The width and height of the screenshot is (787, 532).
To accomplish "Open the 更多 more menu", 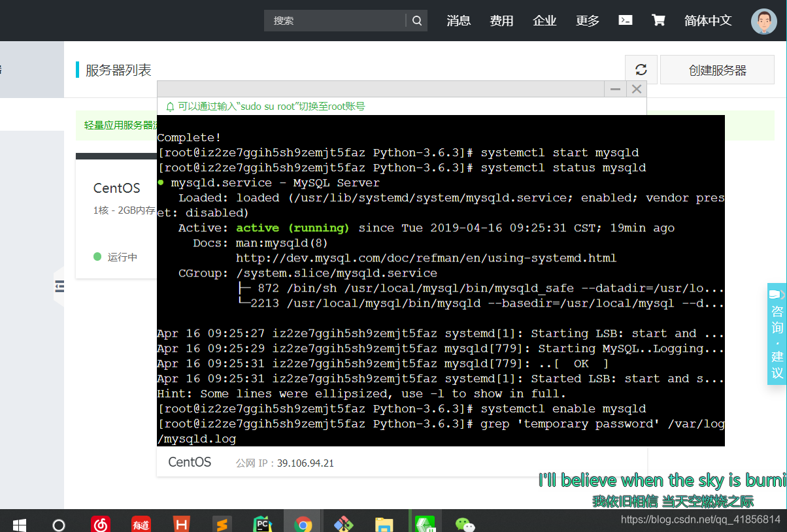I will coord(588,21).
